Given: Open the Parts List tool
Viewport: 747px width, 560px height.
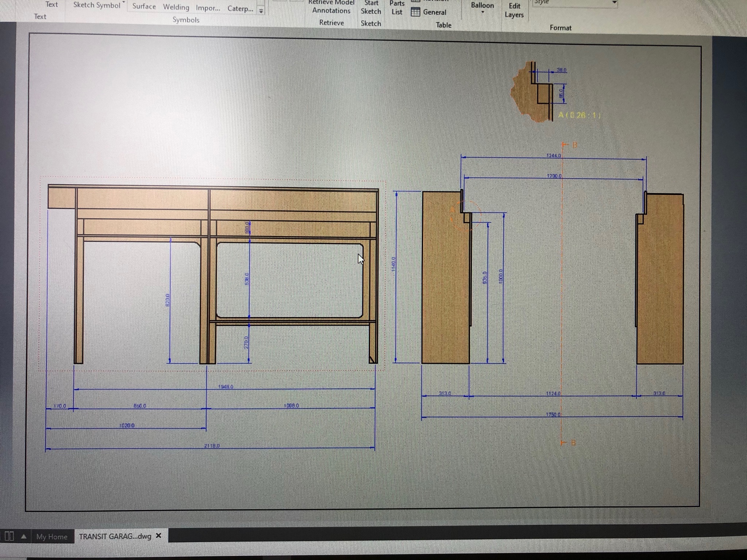Looking at the screenshot, I should [396, 8].
